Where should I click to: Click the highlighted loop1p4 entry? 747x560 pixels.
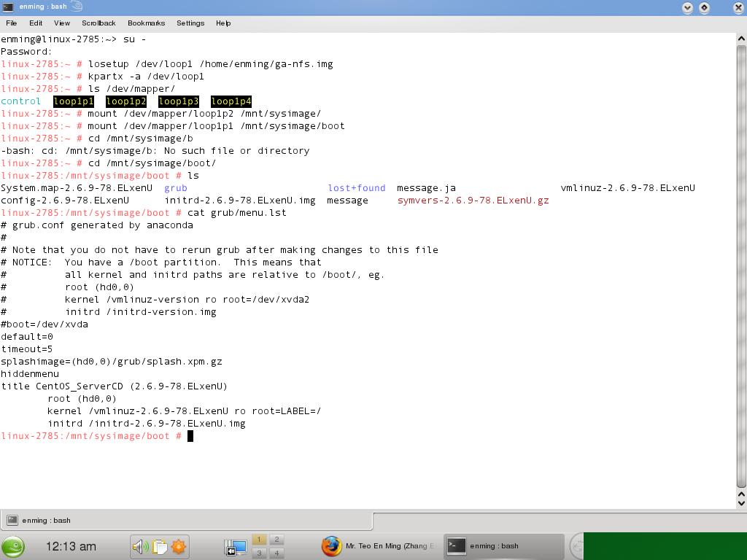click(231, 101)
